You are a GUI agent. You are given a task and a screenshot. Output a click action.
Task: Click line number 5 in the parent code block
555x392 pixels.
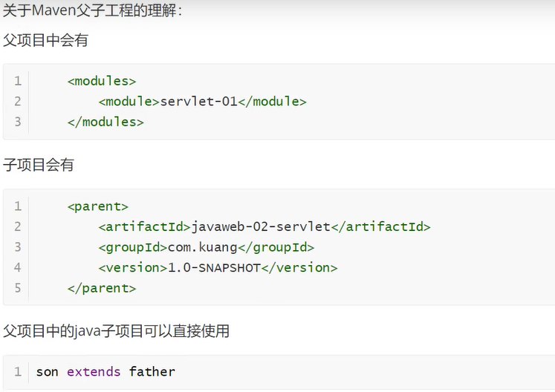point(17,288)
